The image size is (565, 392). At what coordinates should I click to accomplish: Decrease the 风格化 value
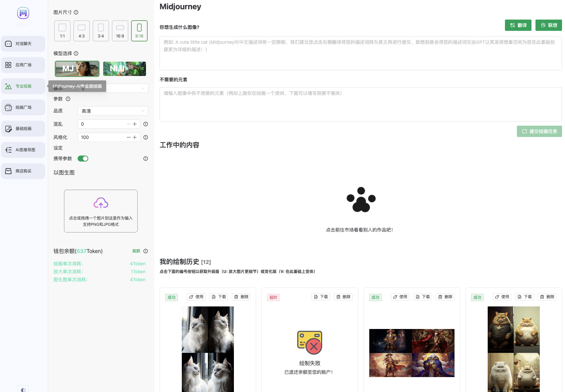click(129, 137)
